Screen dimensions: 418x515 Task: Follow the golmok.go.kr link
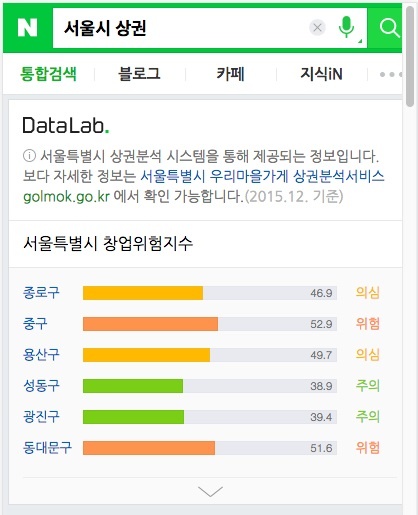66,197
